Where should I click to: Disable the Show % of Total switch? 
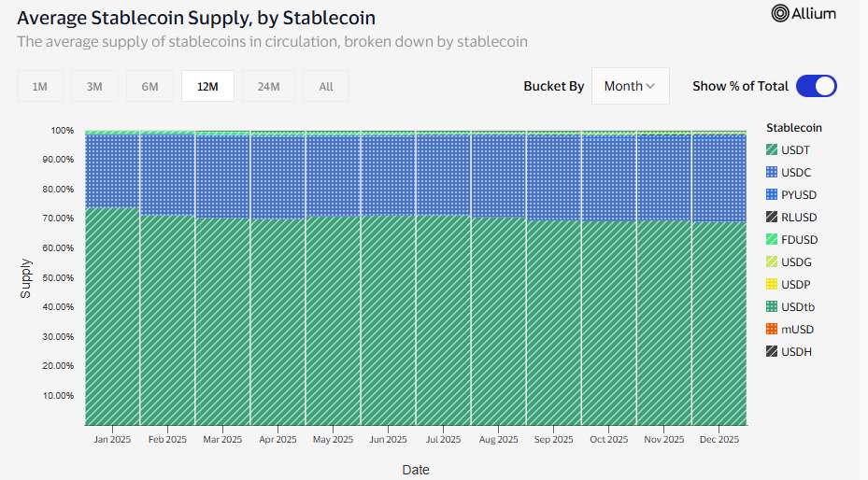coord(816,86)
